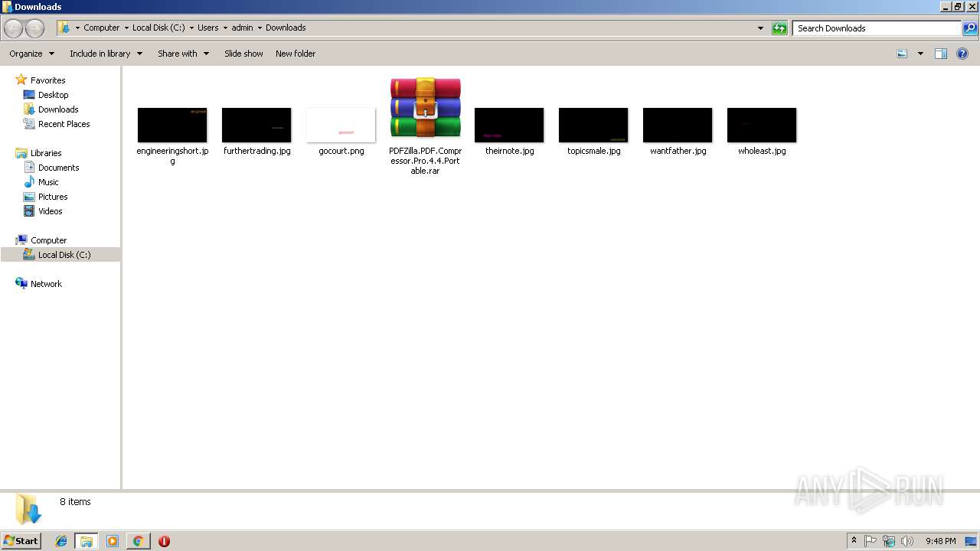
Task: Expand address bar history dropdown
Action: (760, 28)
